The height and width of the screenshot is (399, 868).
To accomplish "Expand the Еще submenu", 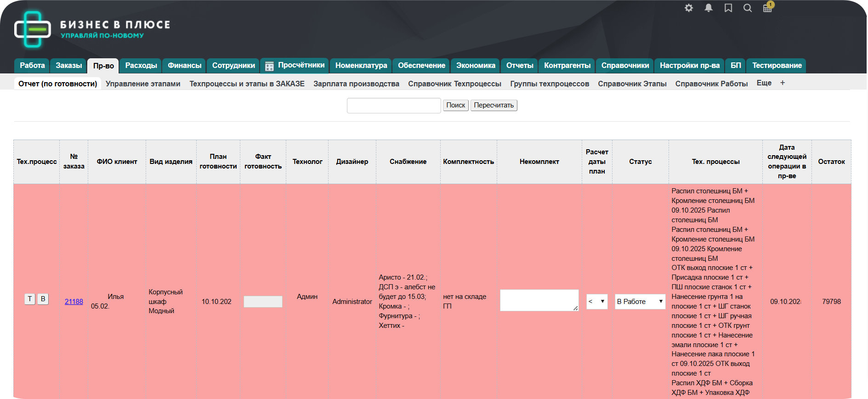I will [764, 83].
